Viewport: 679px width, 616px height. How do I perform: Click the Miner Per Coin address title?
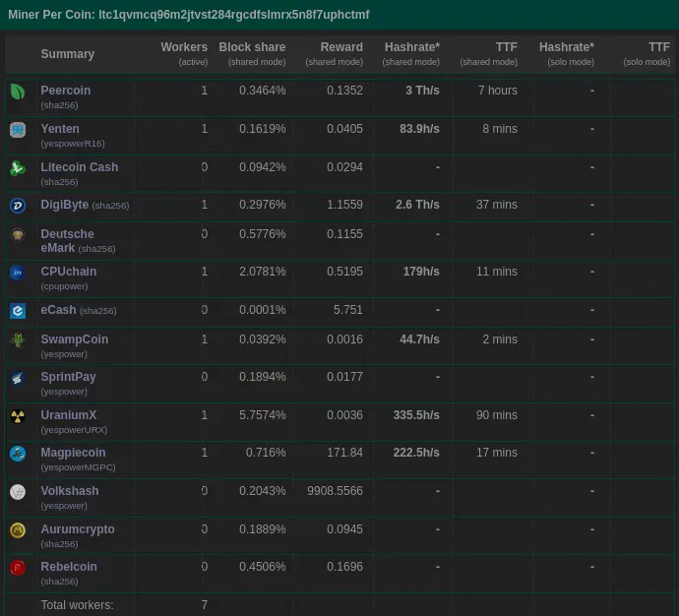click(x=189, y=15)
